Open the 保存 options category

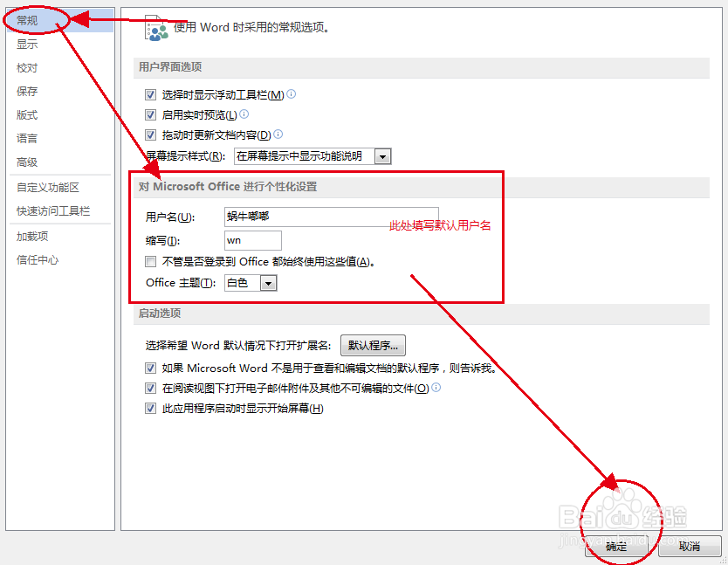(x=27, y=91)
